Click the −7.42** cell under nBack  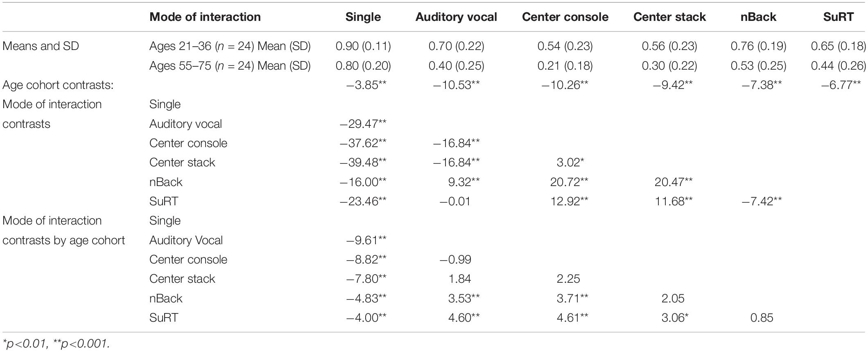click(762, 201)
